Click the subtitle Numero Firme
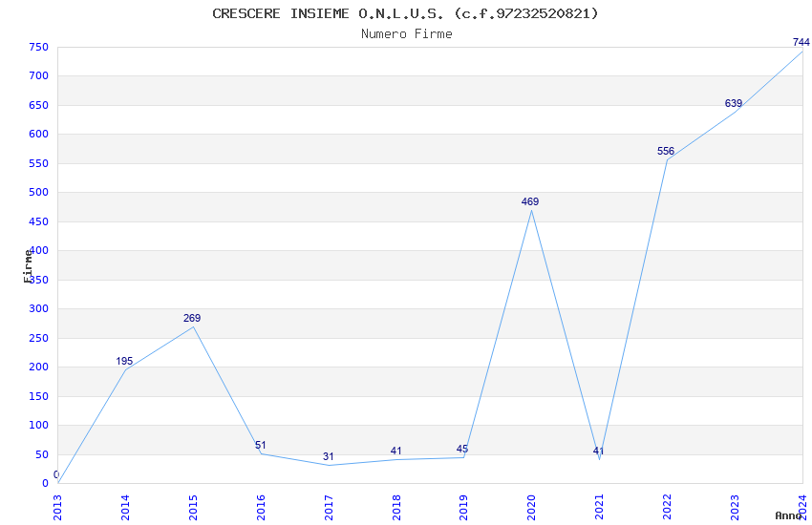This screenshot has height=525, width=812. 407,33
